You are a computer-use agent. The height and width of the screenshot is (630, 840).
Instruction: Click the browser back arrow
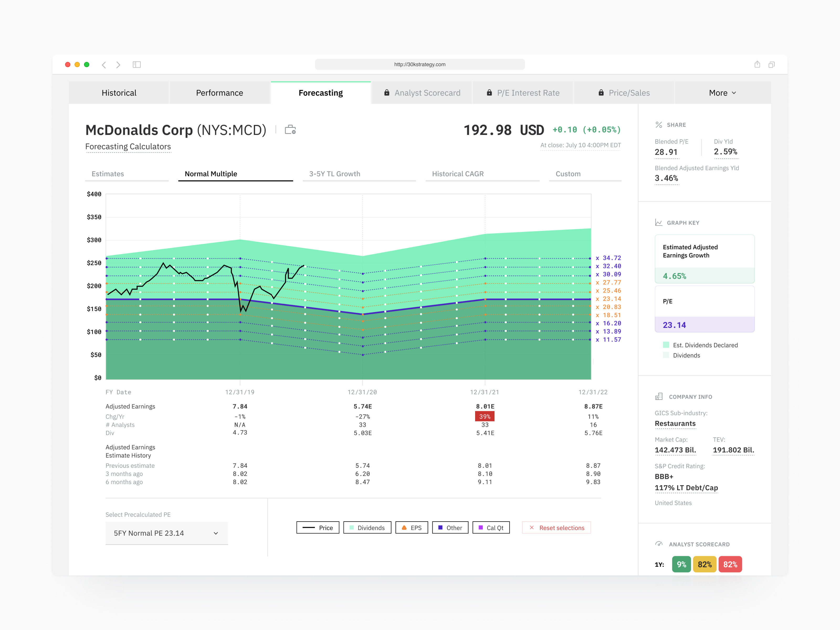click(x=104, y=65)
